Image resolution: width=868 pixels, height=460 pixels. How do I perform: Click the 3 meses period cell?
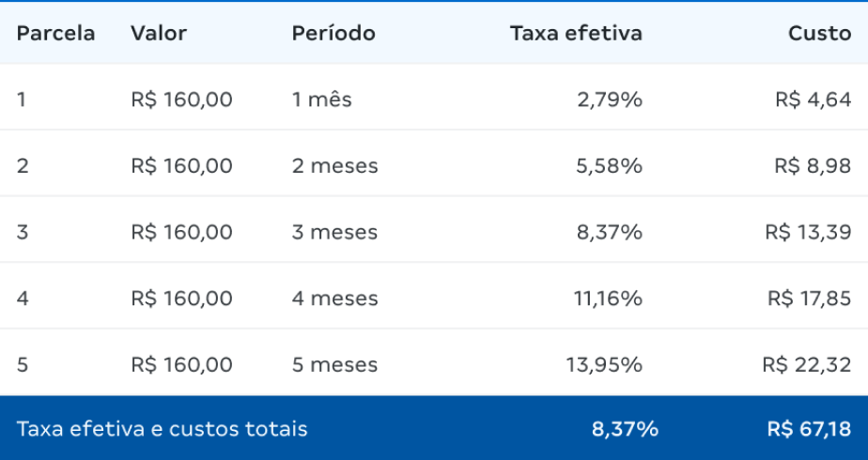point(334,232)
